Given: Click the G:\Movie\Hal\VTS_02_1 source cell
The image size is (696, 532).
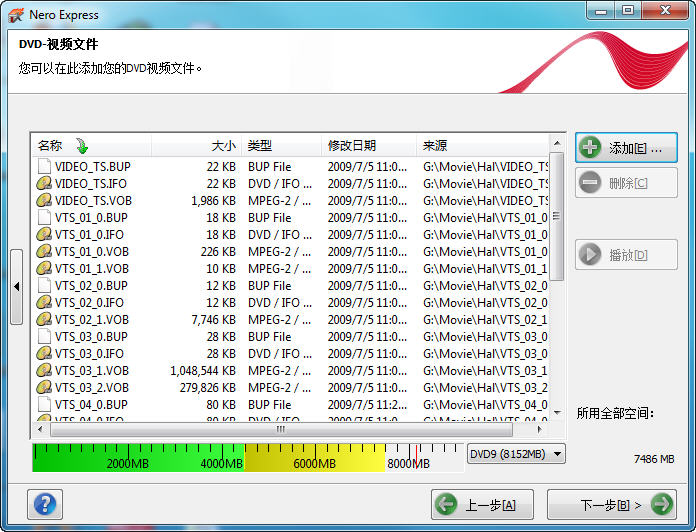Looking at the screenshot, I should [485, 319].
